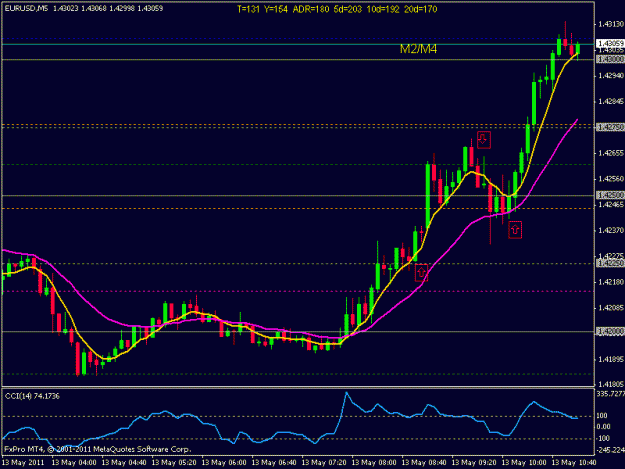Click the 13 May 07:20 time label

324,463
